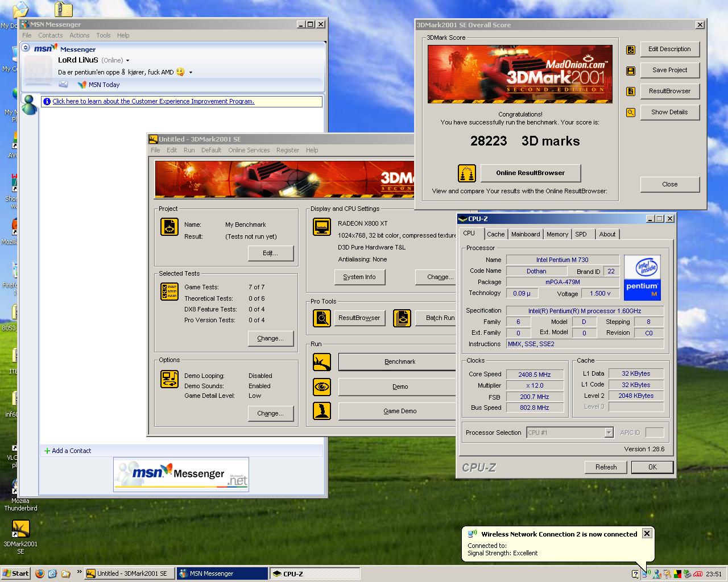This screenshot has width=728, height=582.
Task: Click the Benchmark button
Action: tap(398, 361)
